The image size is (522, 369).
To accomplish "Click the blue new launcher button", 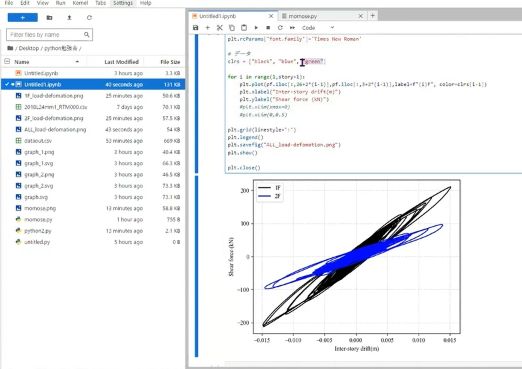I will (x=23, y=17).
